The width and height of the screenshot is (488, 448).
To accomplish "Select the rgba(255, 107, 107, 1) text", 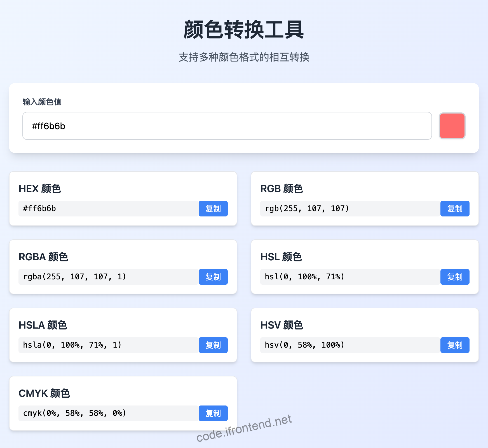I will coord(74,277).
